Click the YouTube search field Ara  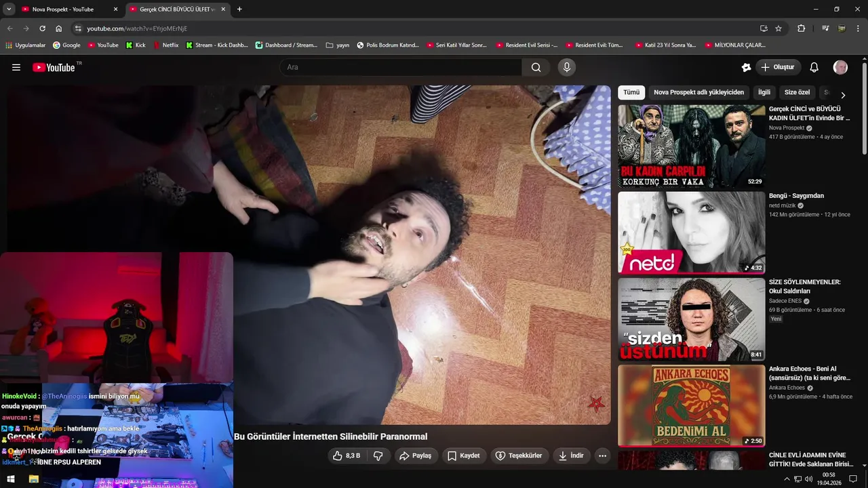coord(400,67)
